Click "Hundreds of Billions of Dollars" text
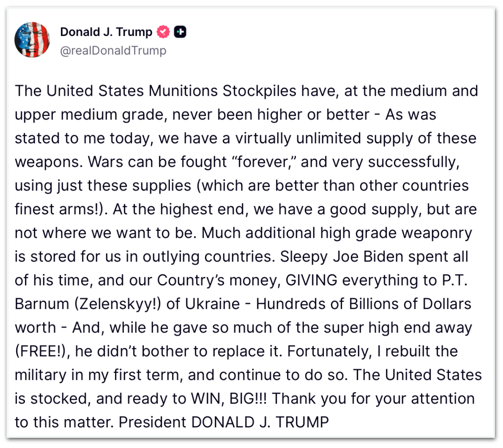Screen dimensions: 503x448 (363, 304)
